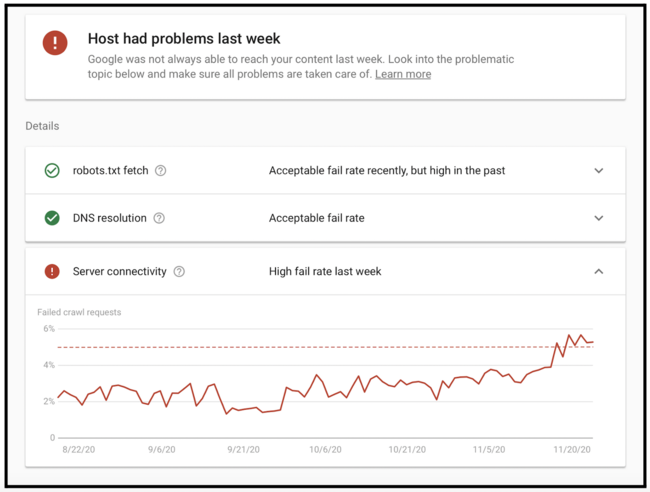Click 'Host had problems last week' heading
The width and height of the screenshot is (650, 492).
(184, 39)
